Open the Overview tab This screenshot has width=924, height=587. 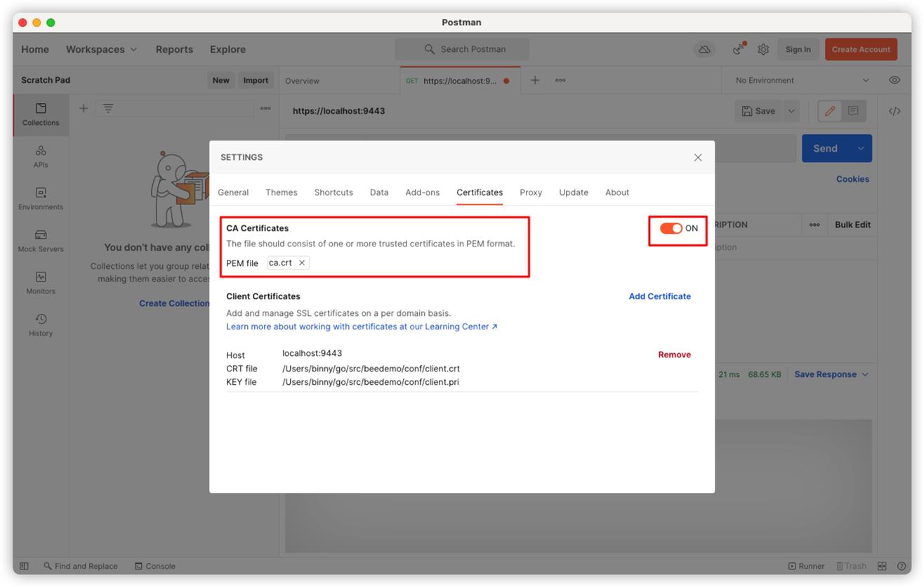(x=302, y=81)
